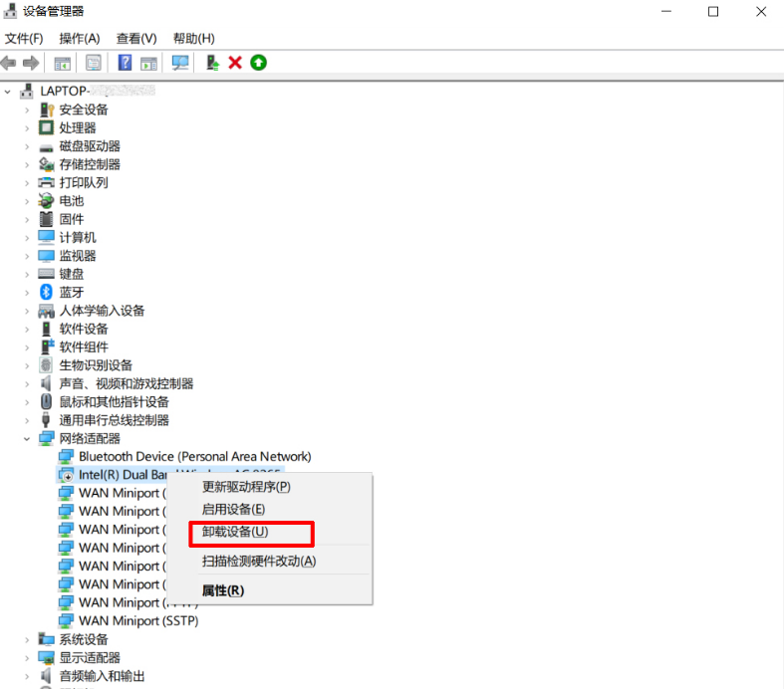Image resolution: width=784 pixels, height=689 pixels.
Task: Expand the 系统设备 category
Action: (x=27, y=639)
